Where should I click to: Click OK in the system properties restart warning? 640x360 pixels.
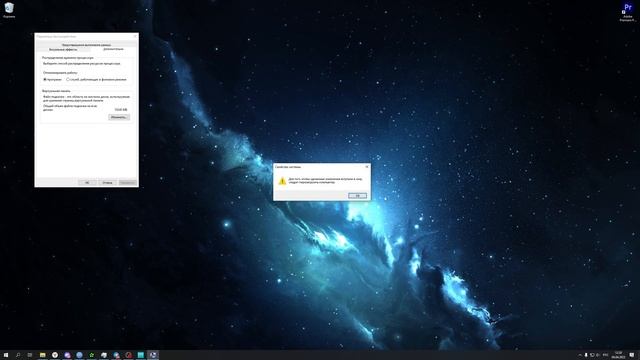point(357,196)
